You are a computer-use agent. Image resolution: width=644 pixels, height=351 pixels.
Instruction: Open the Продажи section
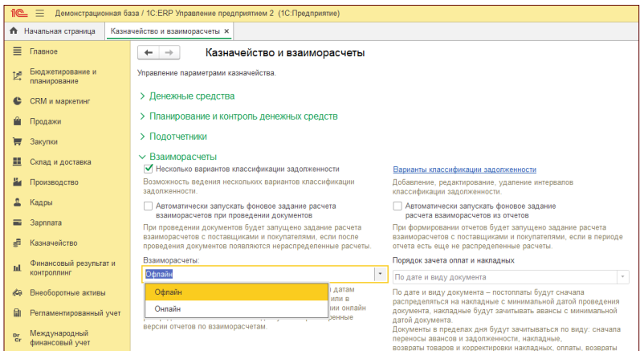pos(46,121)
